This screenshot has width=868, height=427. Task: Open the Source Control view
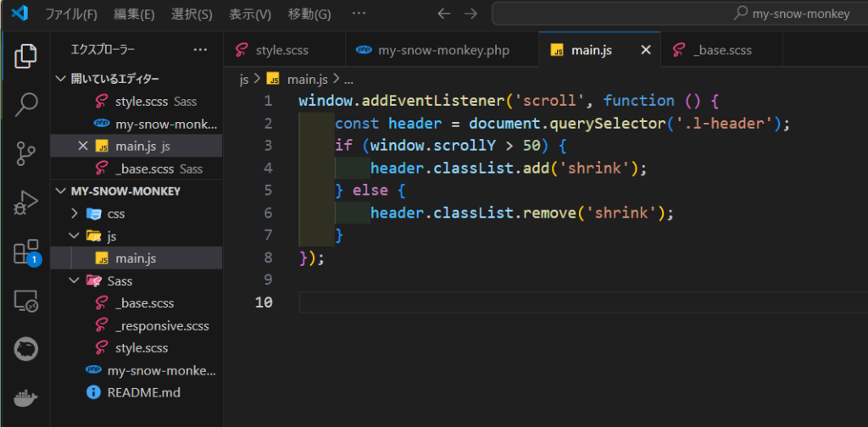click(25, 153)
